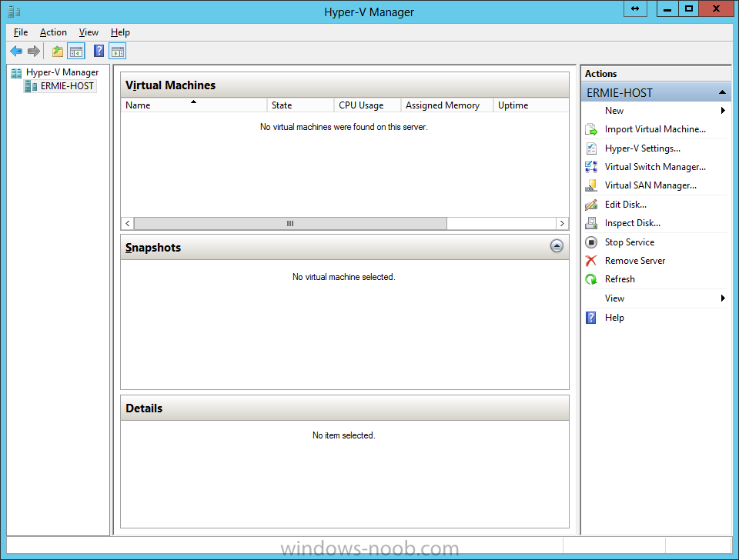Viewport: 739px width, 560px height.
Task: Click the double-arrow title bar button
Action: 635,8
